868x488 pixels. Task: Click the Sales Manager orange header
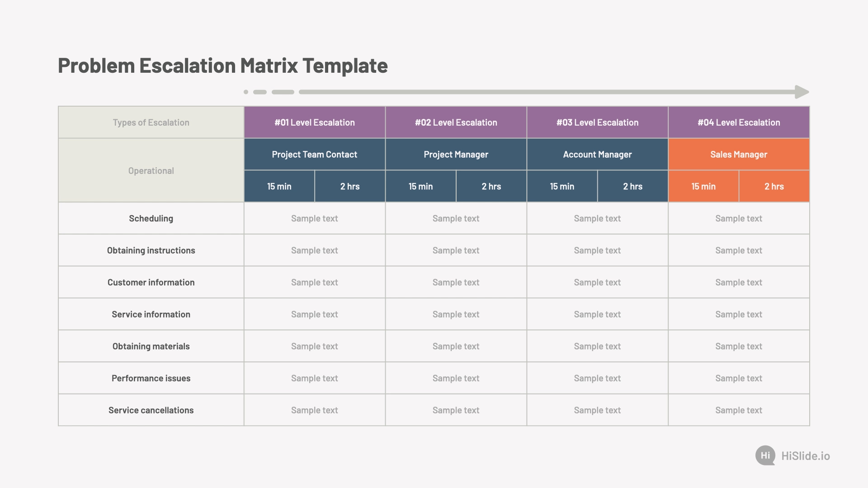click(x=739, y=154)
